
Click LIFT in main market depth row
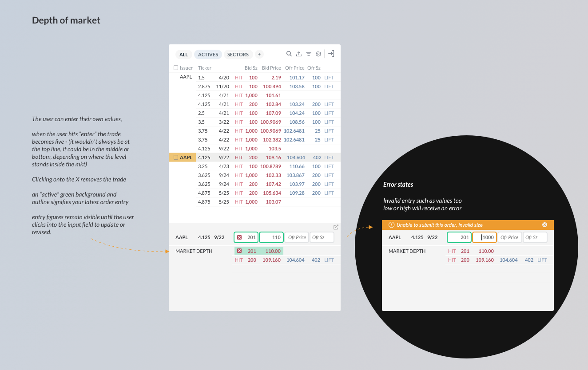click(x=329, y=260)
